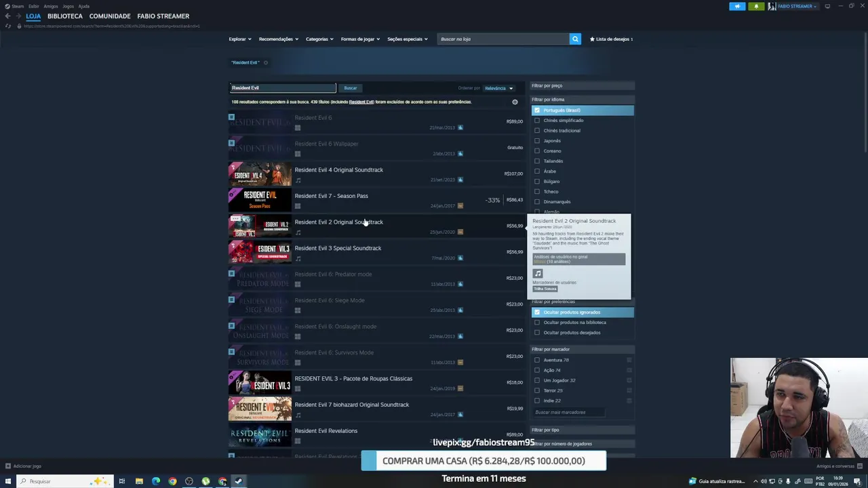Image resolution: width=868 pixels, height=488 pixels.
Task: Open the search settings gear icon
Action: tap(515, 102)
